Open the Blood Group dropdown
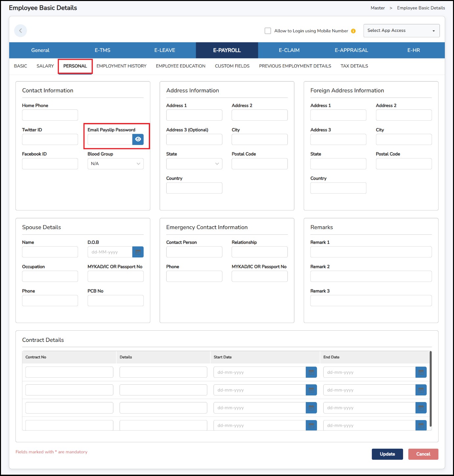 click(115, 164)
